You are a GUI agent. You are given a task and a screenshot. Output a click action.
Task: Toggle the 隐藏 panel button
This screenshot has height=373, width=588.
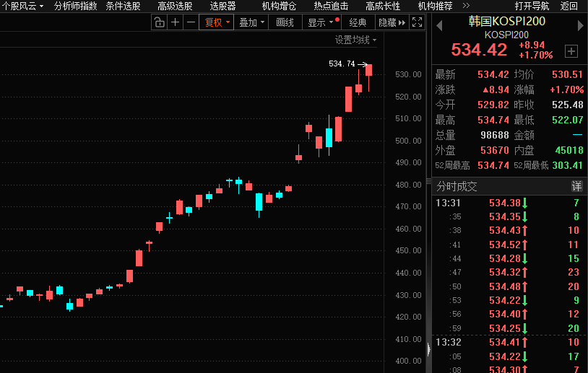[x=391, y=22]
